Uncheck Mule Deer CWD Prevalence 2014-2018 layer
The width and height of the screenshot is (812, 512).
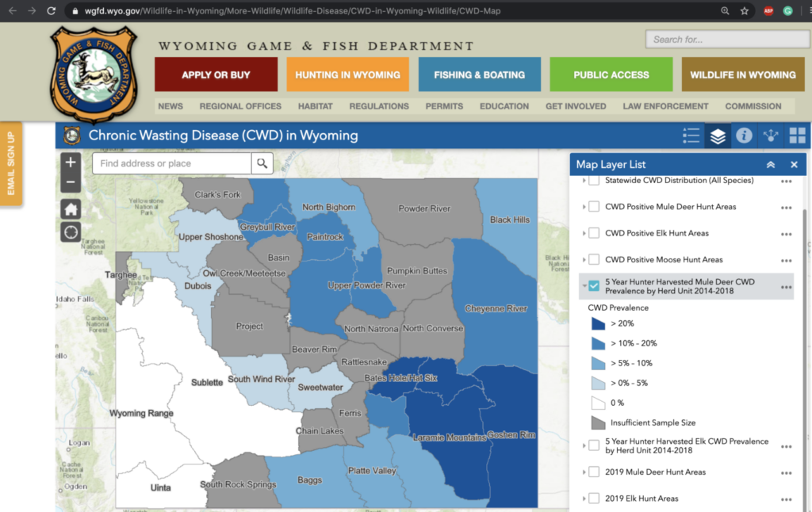594,286
